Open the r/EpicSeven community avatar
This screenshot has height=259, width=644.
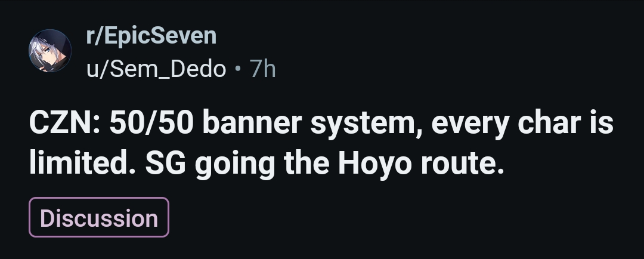(x=49, y=51)
